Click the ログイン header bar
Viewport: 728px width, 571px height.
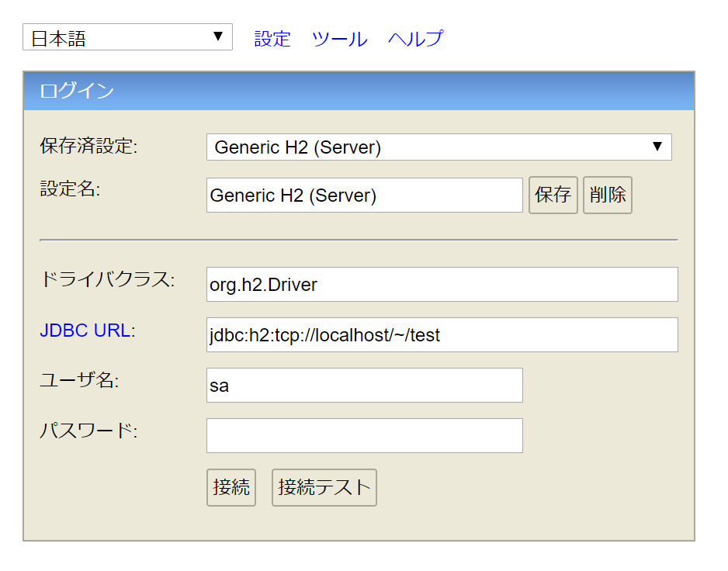359,91
